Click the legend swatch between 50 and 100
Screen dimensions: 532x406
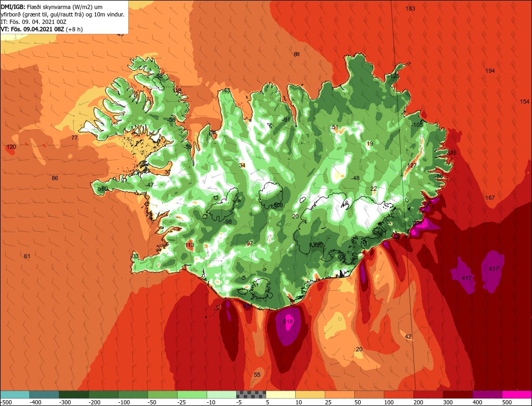click(369, 394)
